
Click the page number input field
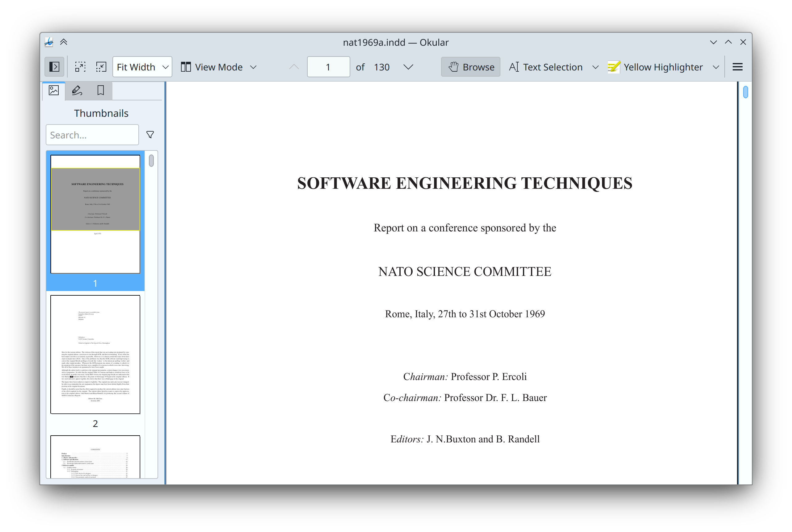(328, 67)
